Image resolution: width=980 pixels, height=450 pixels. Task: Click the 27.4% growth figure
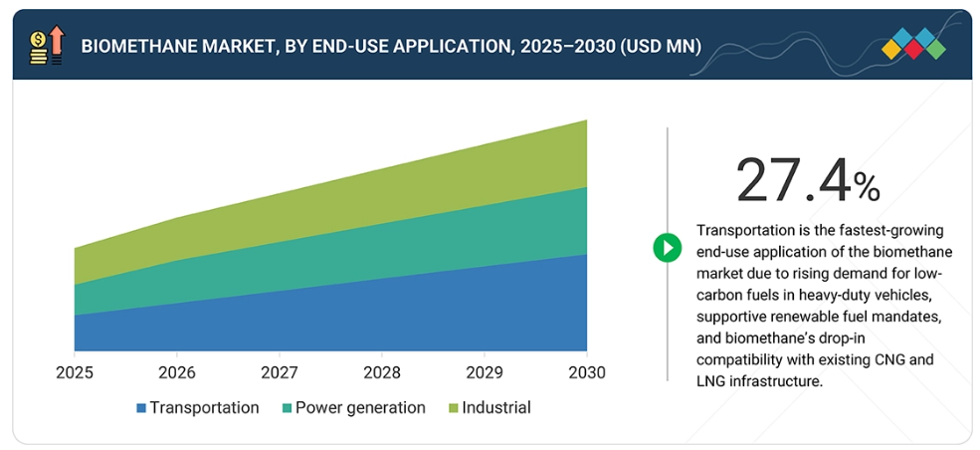pos(807,181)
